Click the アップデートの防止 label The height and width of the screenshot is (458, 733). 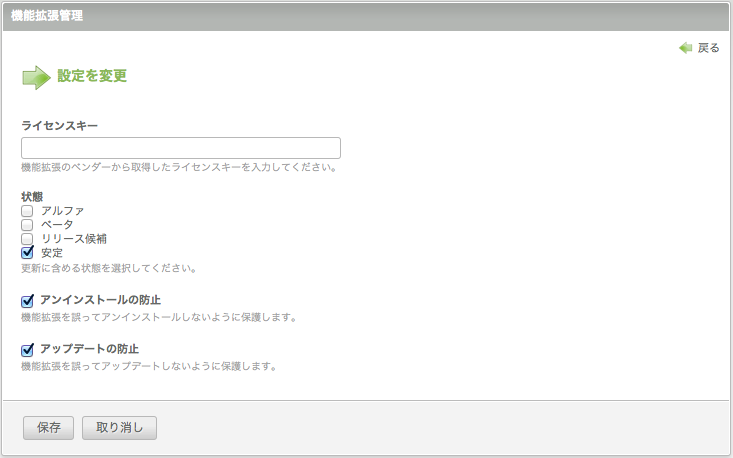click(89, 349)
